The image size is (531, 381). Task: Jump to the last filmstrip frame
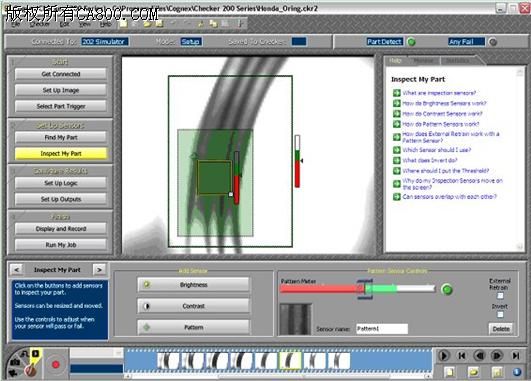[x=515, y=356]
